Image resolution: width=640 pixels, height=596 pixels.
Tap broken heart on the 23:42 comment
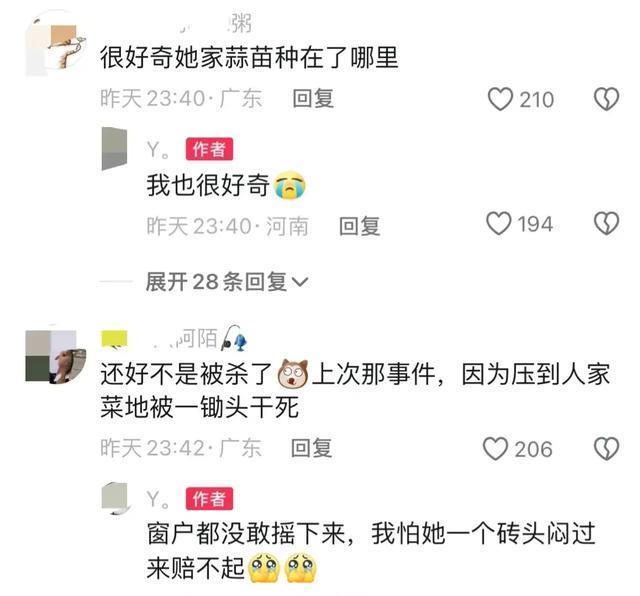point(606,449)
